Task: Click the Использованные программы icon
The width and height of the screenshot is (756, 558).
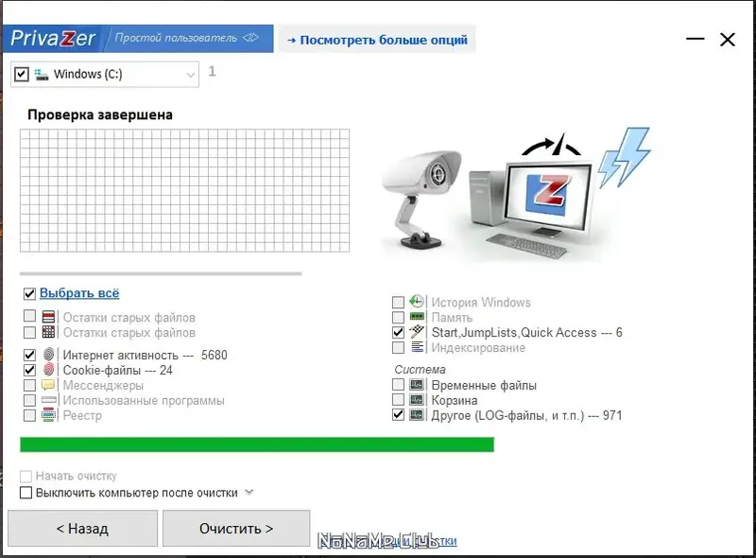Action: [x=49, y=400]
